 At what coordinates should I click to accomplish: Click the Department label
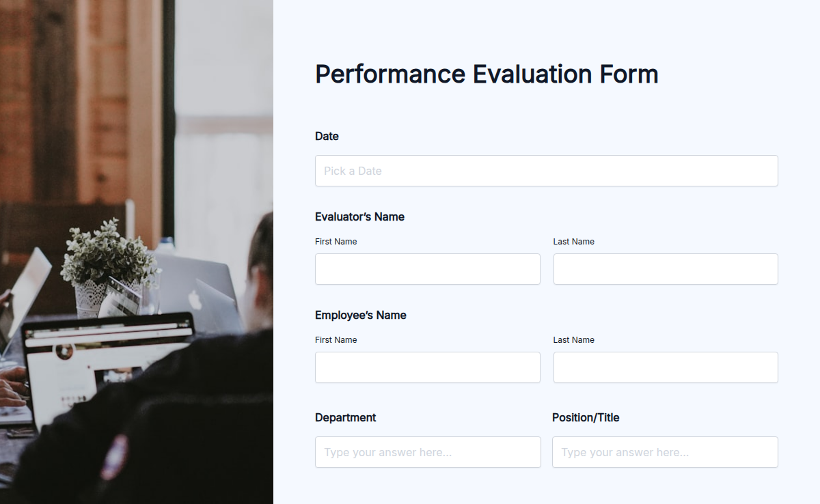tap(345, 417)
